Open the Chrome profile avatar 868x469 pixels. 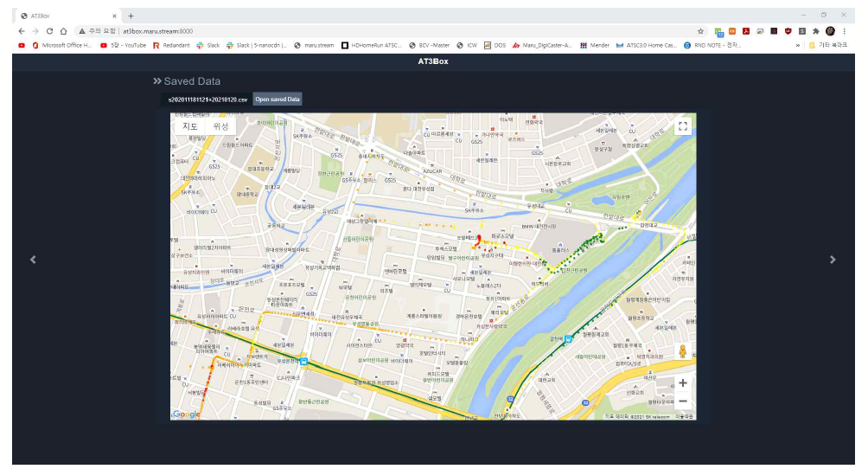[830, 31]
